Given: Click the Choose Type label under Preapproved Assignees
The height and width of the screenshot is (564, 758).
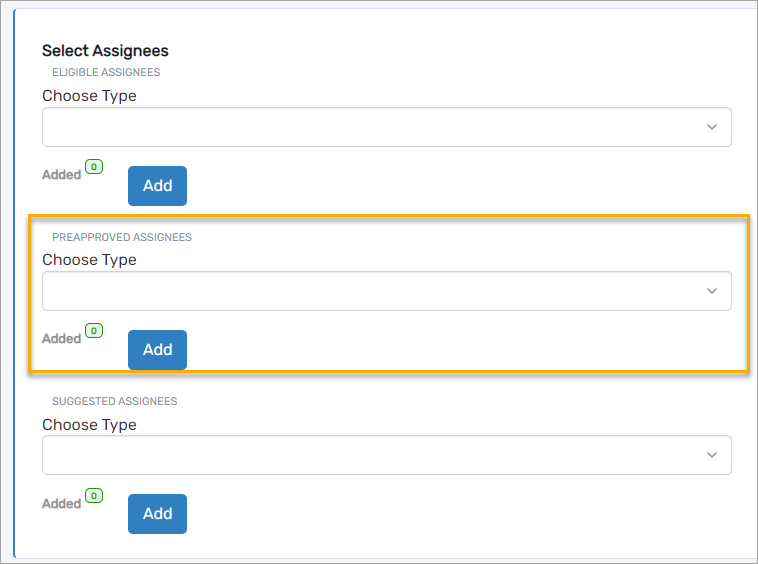Looking at the screenshot, I should (89, 260).
